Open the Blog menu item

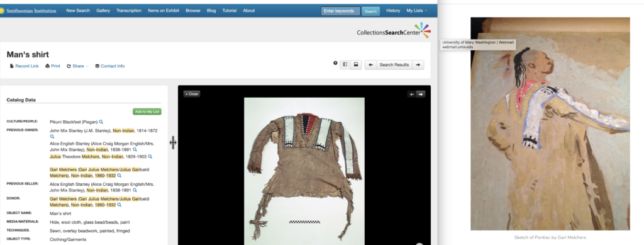tap(211, 11)
